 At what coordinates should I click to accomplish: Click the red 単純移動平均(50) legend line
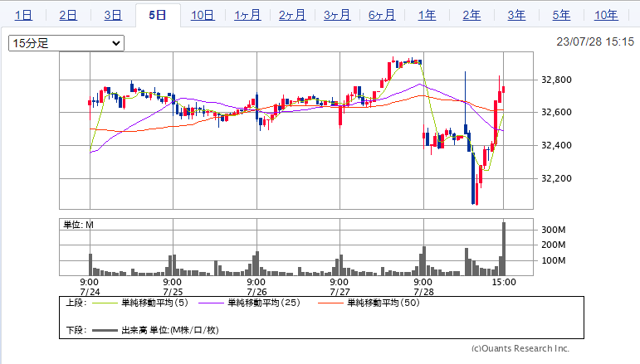pos(330,303)
